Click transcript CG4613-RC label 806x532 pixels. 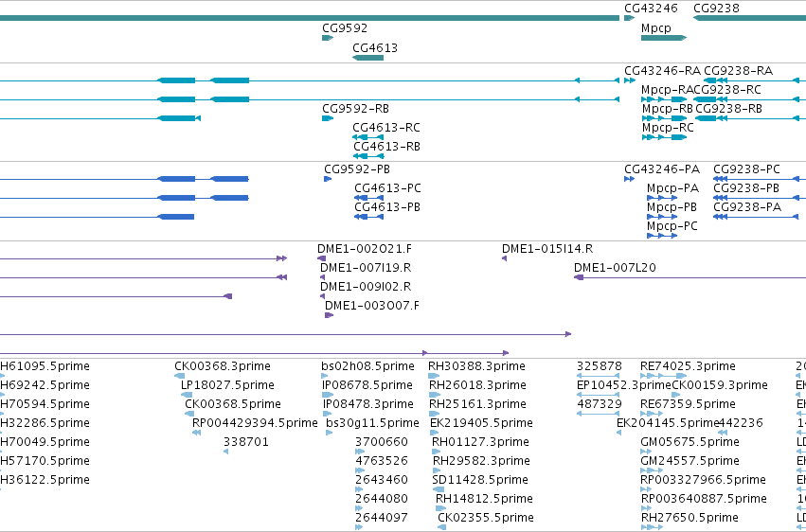pyautogui.click(x=386, y=128)
